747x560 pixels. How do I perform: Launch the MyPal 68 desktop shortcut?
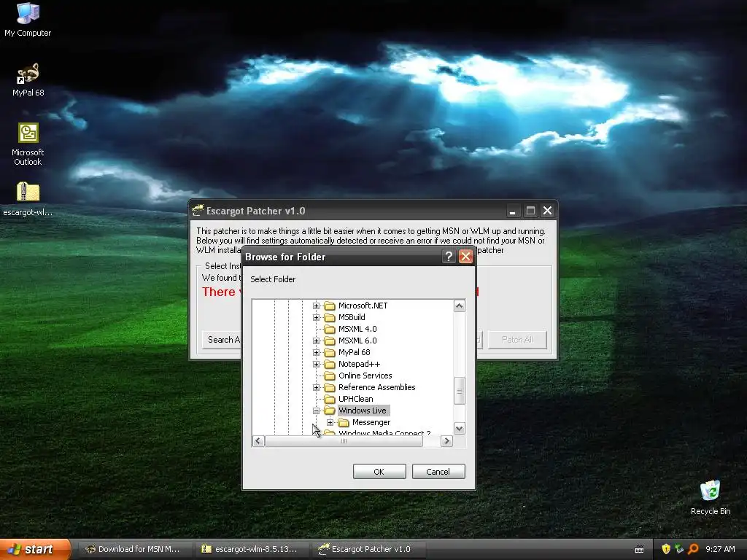point(28,79)
